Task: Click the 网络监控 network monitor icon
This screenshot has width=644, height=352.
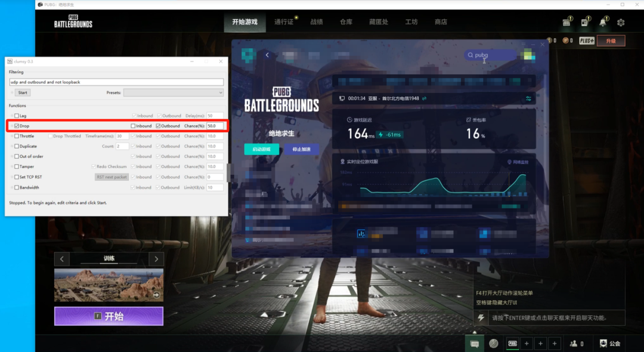Action: 509,162
